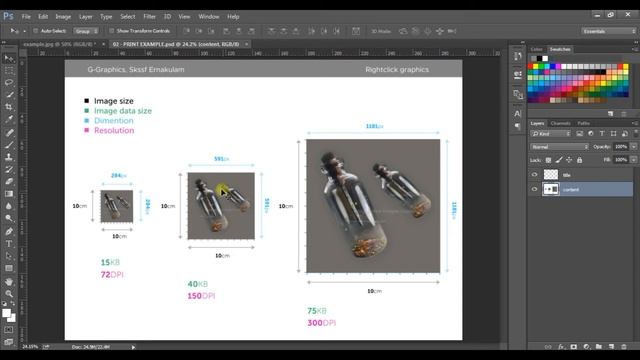Open the Character panel icon
640x360 pixels.
click(x=518, y=113)
